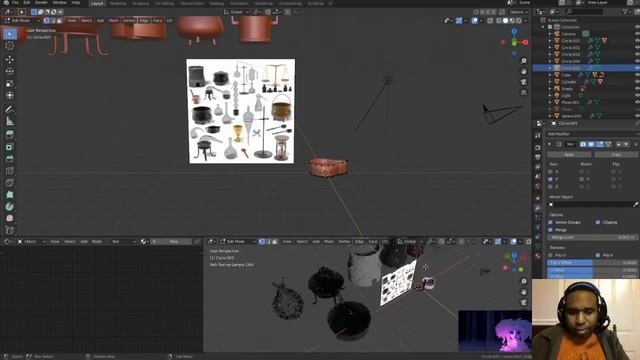Open the Add Modifier dropdown
This screenshot has height=360, width=640.
click(593, 134)
